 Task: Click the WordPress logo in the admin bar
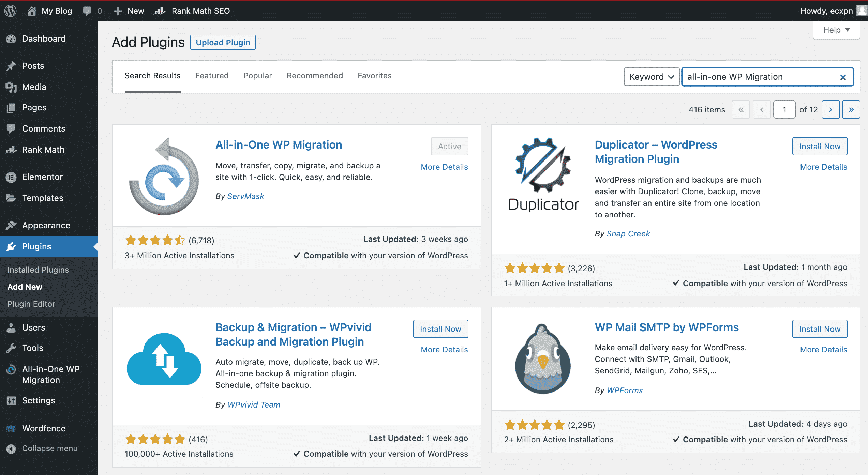pyautogui.click(x=11, y=11)
